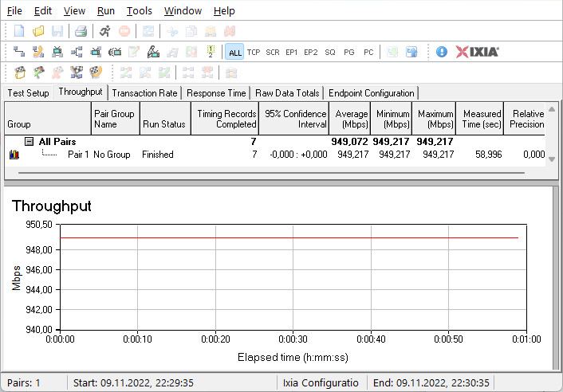Image resolution: width=563 pixels, height=392 pixels.
Task: Click the red throughput line in the graph
Action: click(289, 237)
